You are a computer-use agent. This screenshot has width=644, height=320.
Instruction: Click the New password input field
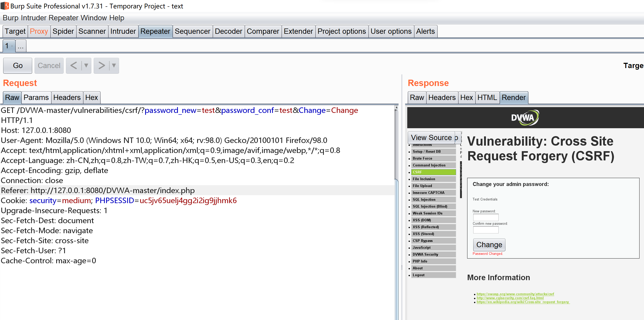486,218
